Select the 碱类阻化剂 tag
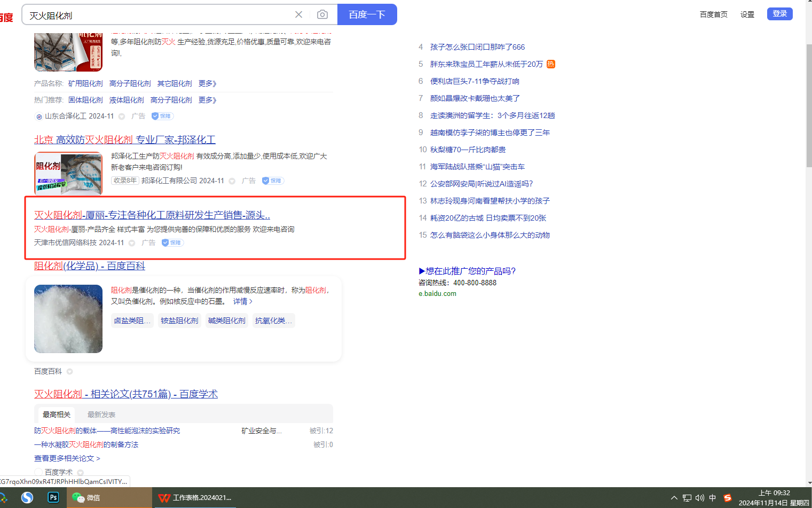This screenshot has width=812, height=508. click(227, 321)
